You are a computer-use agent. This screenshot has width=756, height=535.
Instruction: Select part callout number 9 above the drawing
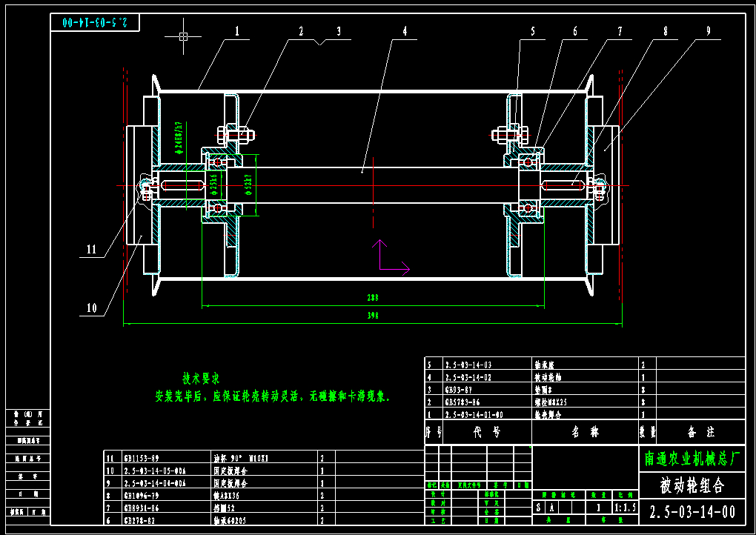click(709, 32)
